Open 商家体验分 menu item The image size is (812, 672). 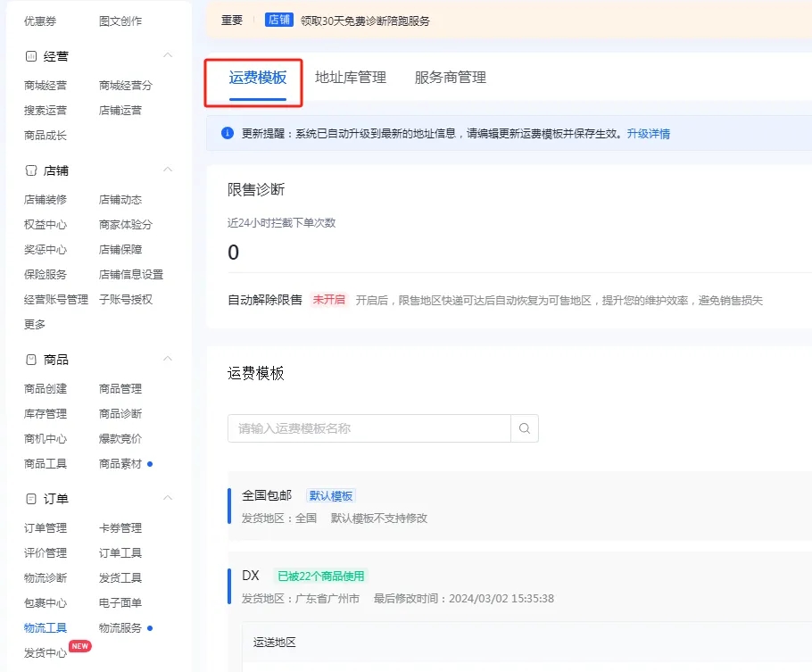click(125, 224)
